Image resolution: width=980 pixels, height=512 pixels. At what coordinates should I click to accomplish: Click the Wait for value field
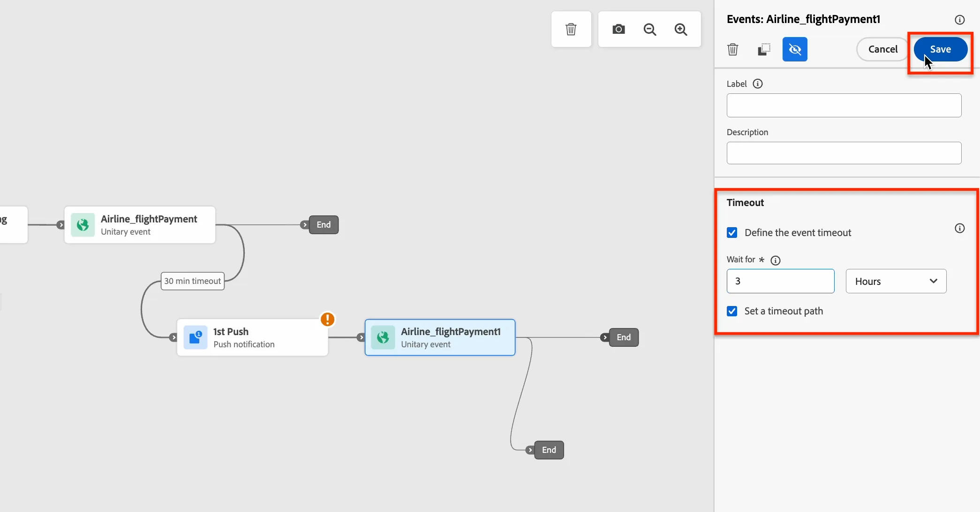(x=780, y=281)
